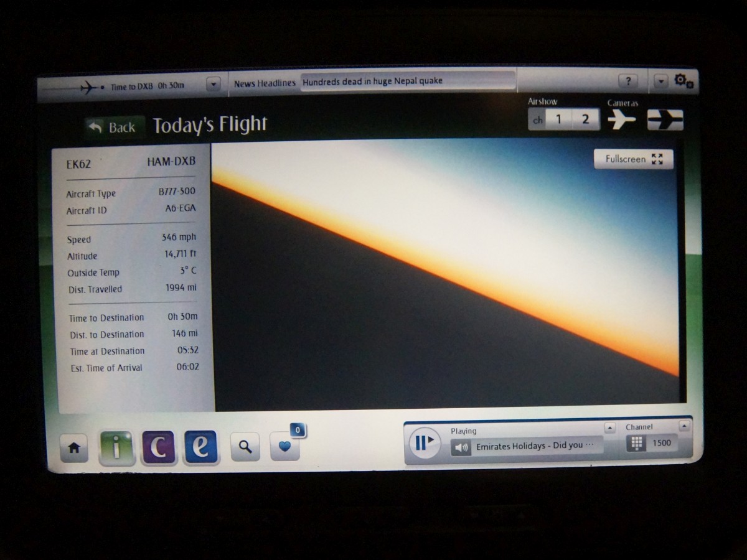Image resolution: width=747 pixels, height=560 pixels.
Task: Expand the Playing panel with up arrow
Action: 610,427
